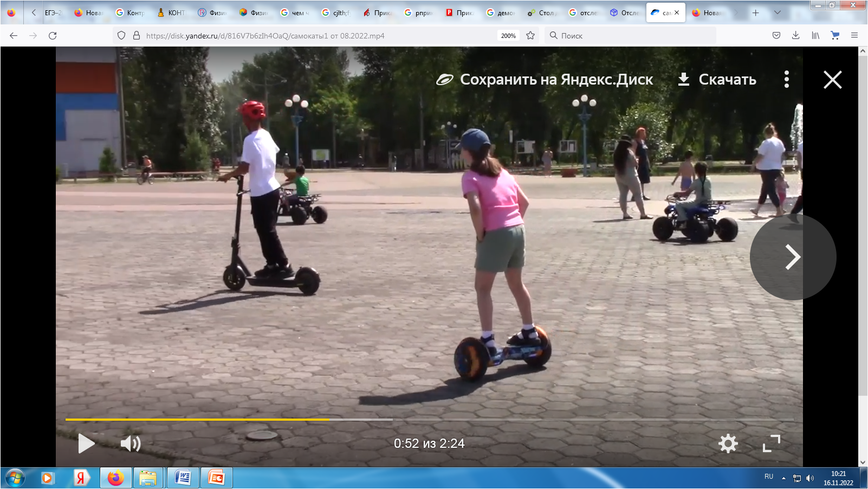This screenshot has height=489, width=868.
Task: Open Word from the taskbar
Action: point(183,478)
